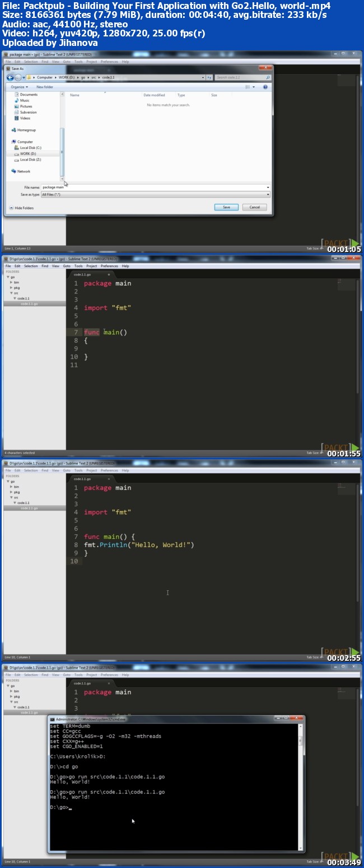
Task: Expand 'pkg' folder in 00:01:55 frame sidebar
Action: pyautogui.click(x=11, y=288)
